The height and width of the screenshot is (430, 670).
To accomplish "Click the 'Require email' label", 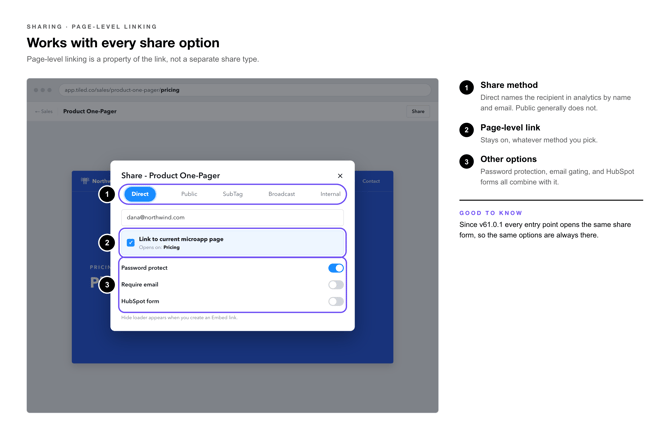I will 140,285.
